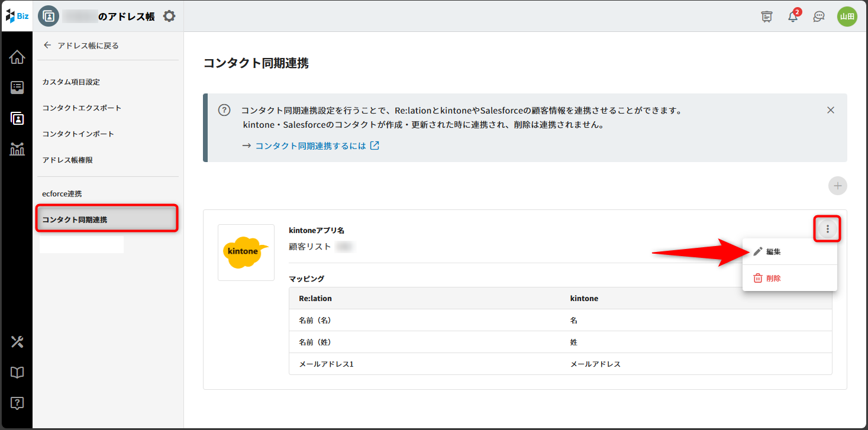Image resolution: width=868 pixels, height=430 pixels.
Task: Open the chat support icon in header
Action: [819, 17]
